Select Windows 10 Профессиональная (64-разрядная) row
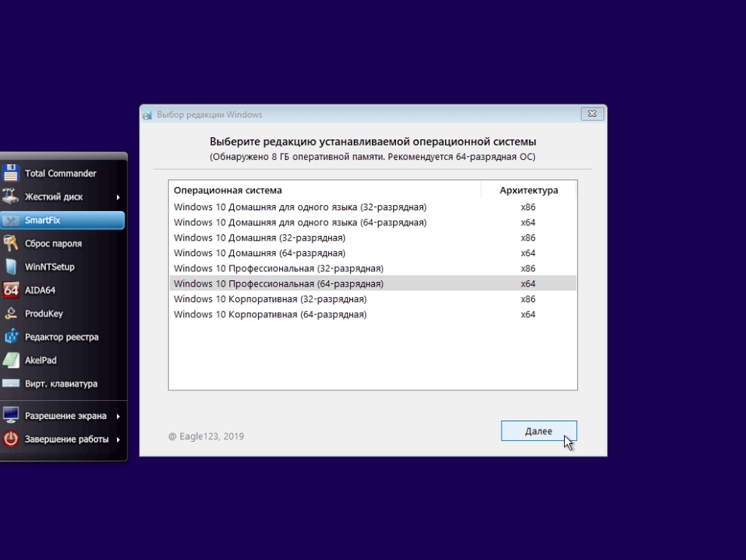This screenshot has height=560, width=746. click(373, 283)
